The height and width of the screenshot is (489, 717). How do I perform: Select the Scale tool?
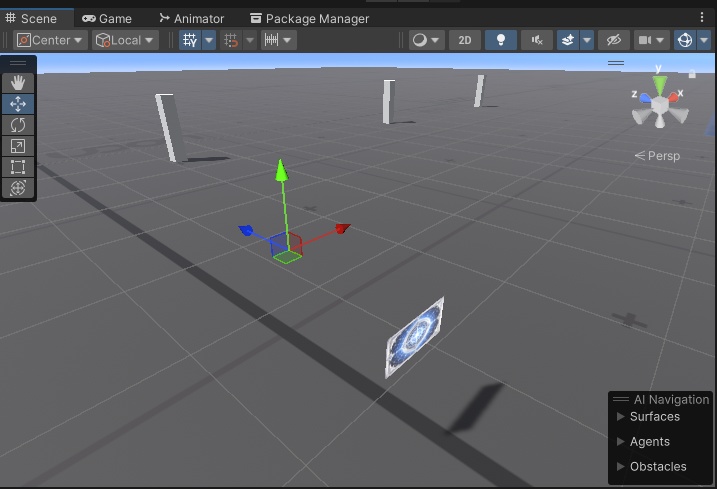[x=18, y=146]
